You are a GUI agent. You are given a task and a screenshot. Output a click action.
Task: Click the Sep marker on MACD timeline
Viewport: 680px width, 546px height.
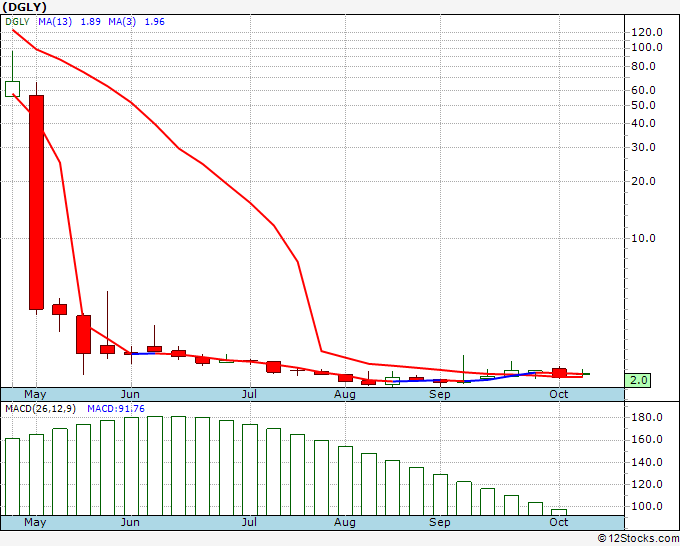click(x=440, y=522)
